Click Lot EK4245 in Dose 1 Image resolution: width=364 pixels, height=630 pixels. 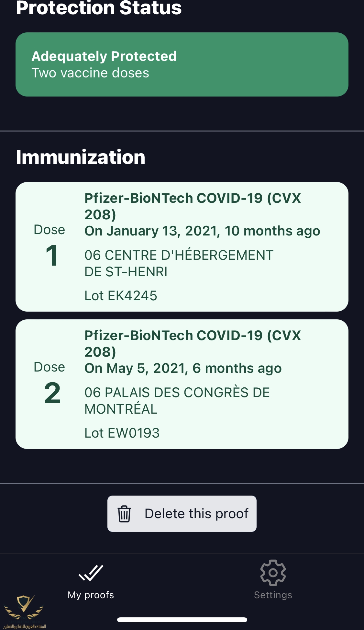(x=121, y=296)
